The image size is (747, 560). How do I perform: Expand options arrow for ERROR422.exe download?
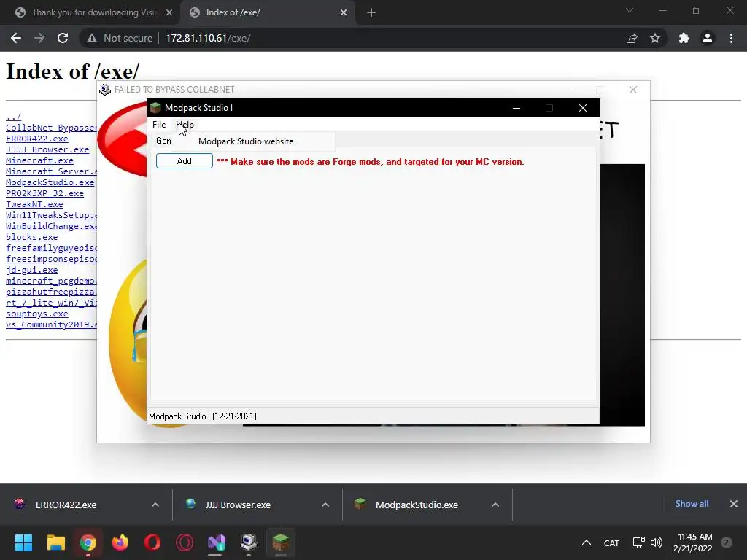155,505
